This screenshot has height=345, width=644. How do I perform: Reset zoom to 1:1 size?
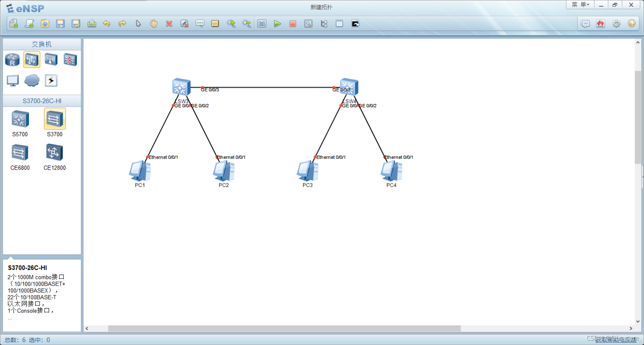tap(262, 23)
